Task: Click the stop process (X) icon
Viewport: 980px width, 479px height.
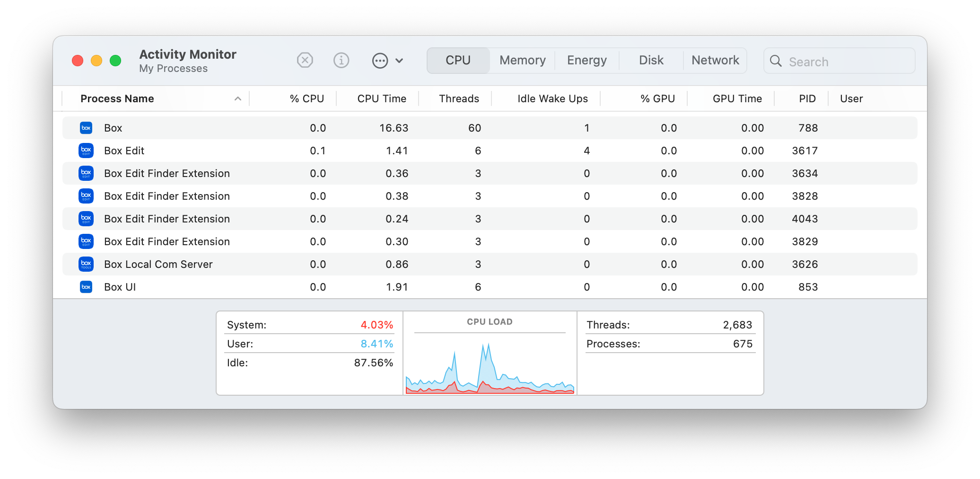Action: [305, 61]
